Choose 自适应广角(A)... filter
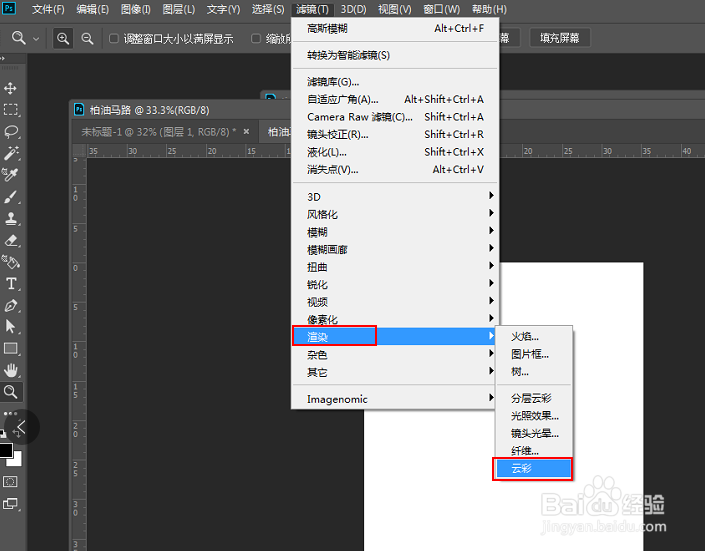This screenshot has height=551, width=705. [395, 99]
